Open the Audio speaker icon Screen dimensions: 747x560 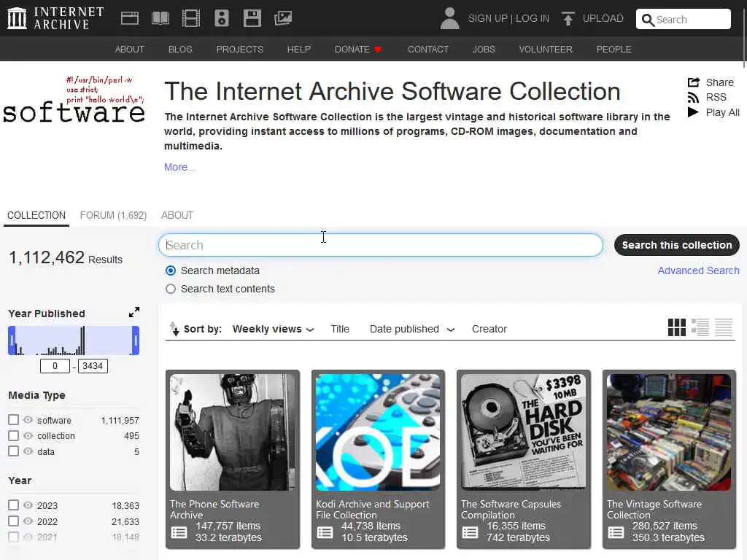(x=222, y=18)
